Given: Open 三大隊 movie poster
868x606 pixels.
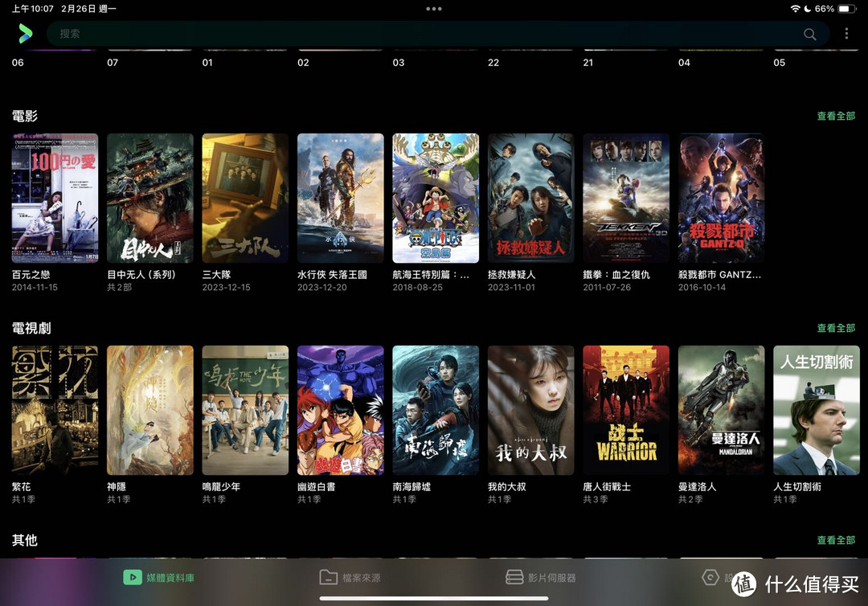Looking at the screenshot, I should [245, 199].
